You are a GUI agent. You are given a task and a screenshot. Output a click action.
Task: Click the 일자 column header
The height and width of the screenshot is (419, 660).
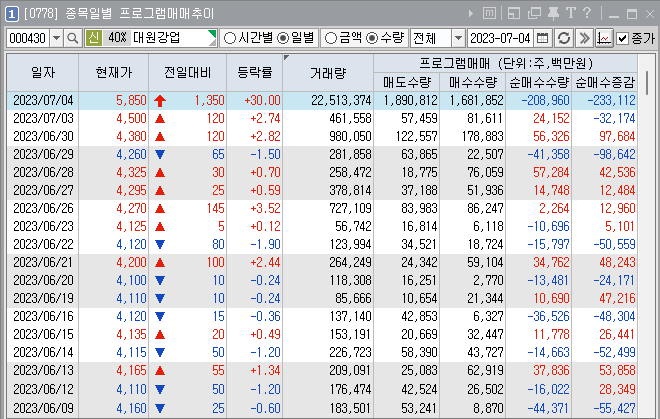(x=43, y=73)
